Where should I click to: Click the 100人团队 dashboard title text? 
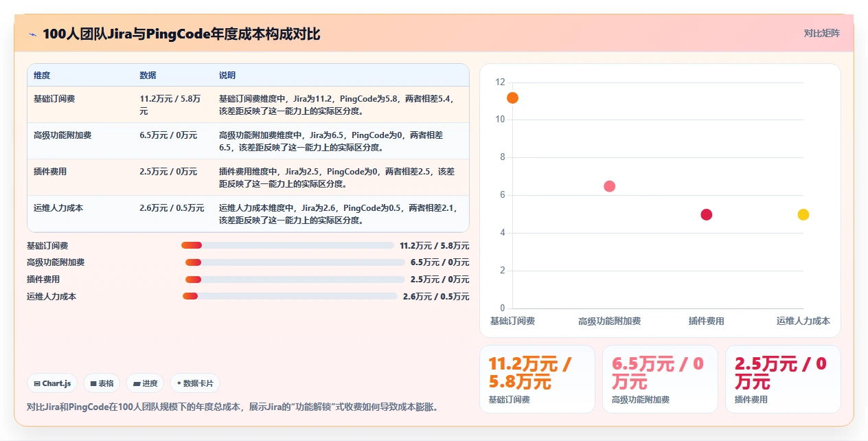point(181,34)
